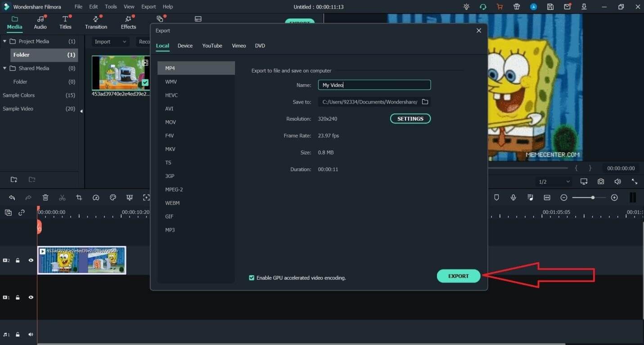The width and height of the screenshot is (644, 345).
Task: Zoom out timeline with minus icon
Action: coord(564,198)
